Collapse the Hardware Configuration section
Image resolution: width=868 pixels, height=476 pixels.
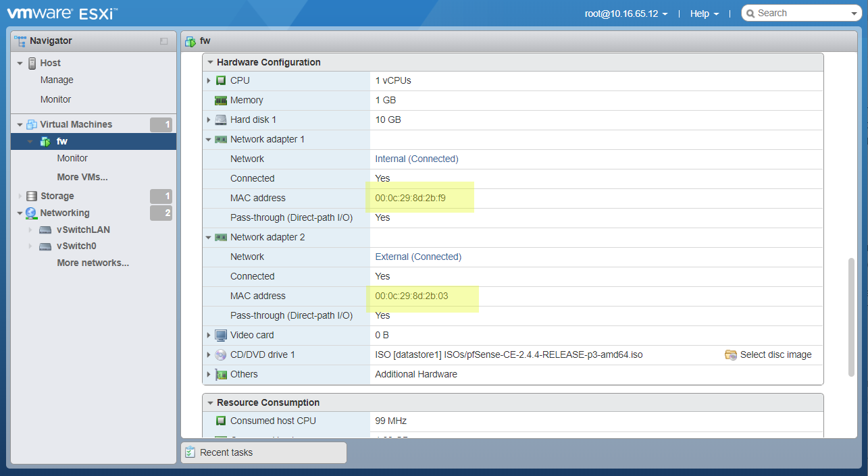point(210,62)
